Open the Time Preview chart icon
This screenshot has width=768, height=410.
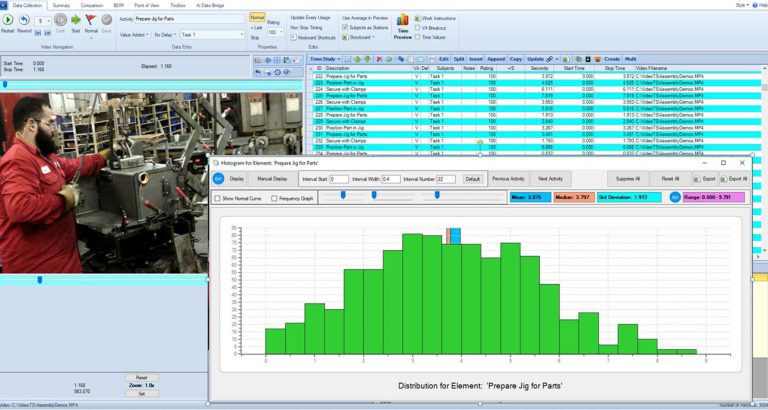coord(403,20)
